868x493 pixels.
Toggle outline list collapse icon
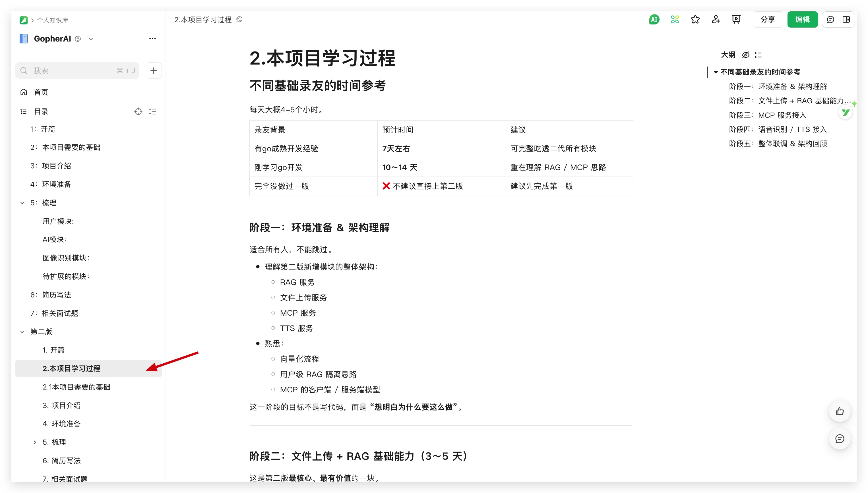point(758,55)
